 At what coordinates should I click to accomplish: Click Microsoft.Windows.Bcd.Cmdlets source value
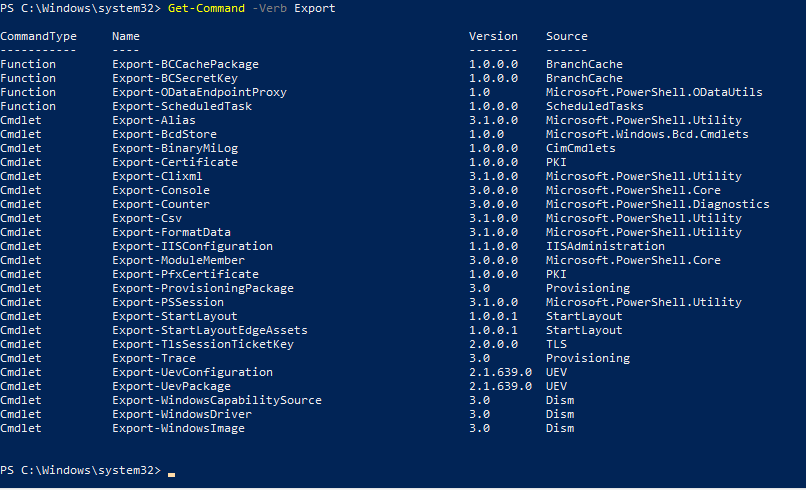pyautogui.click(x=647, y=134)
